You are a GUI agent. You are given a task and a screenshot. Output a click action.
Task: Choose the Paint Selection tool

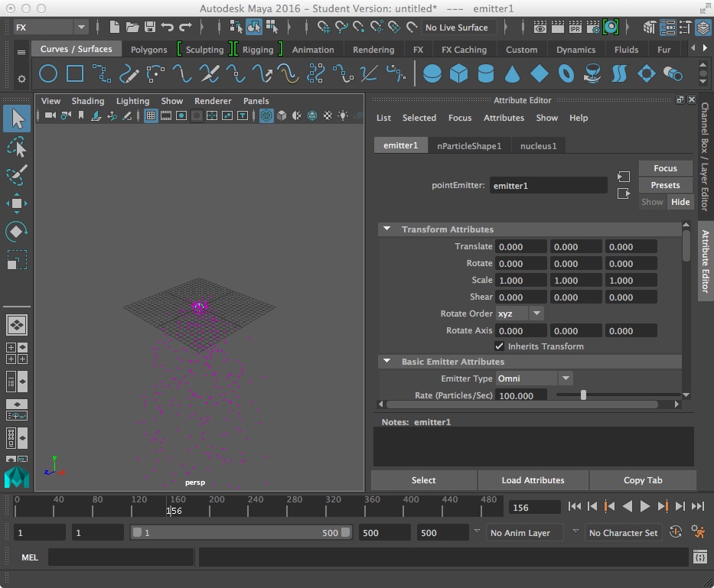tap(17, 174)
